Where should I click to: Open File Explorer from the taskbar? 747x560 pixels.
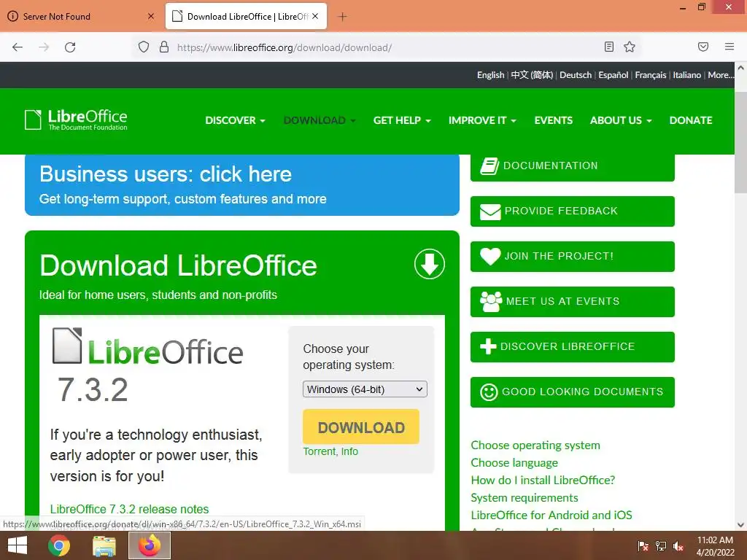pos(104,545)
